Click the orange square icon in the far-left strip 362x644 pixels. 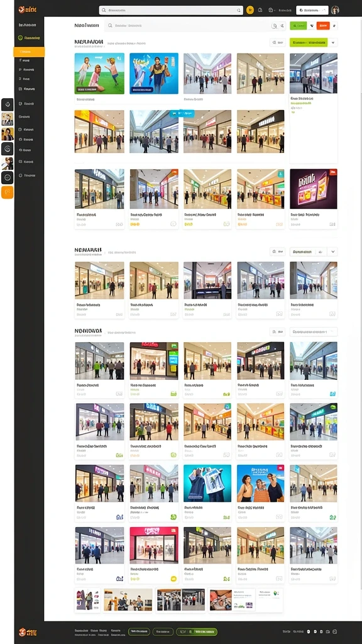click(8, 192)
